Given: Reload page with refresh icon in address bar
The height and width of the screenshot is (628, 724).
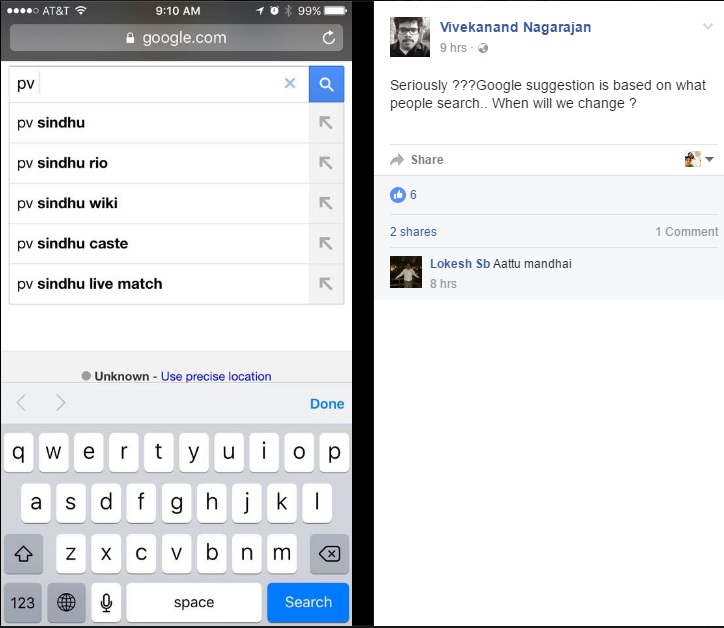Looking at the screenshot, I should pyautogui.click(x=329, y=37).
